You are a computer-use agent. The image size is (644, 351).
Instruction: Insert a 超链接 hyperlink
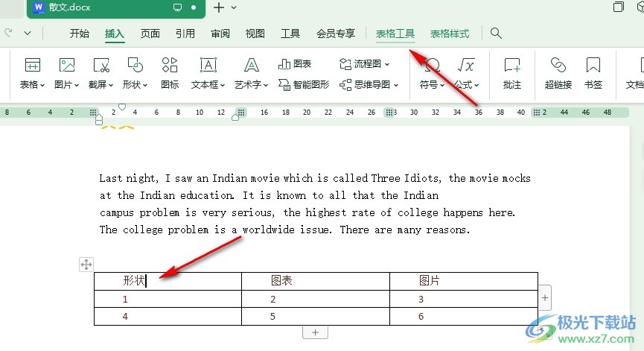pyautogui.click(x=558, y=73)
